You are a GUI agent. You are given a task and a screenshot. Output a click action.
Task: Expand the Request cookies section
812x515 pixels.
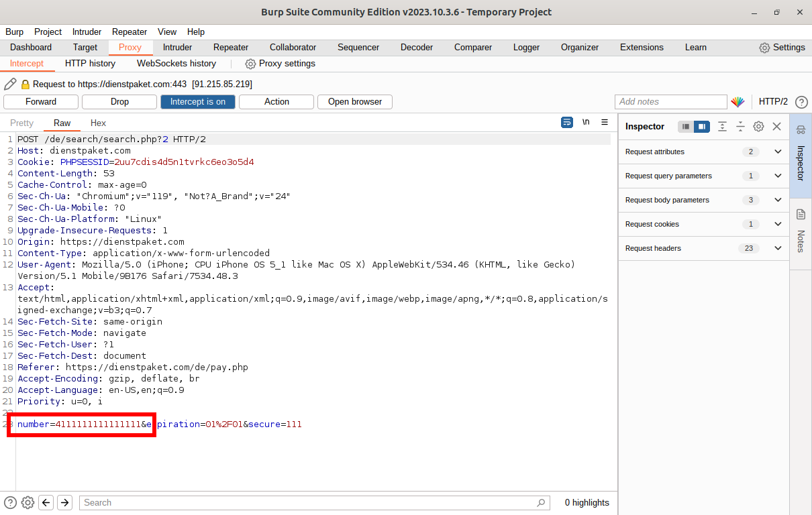(778, 224)
